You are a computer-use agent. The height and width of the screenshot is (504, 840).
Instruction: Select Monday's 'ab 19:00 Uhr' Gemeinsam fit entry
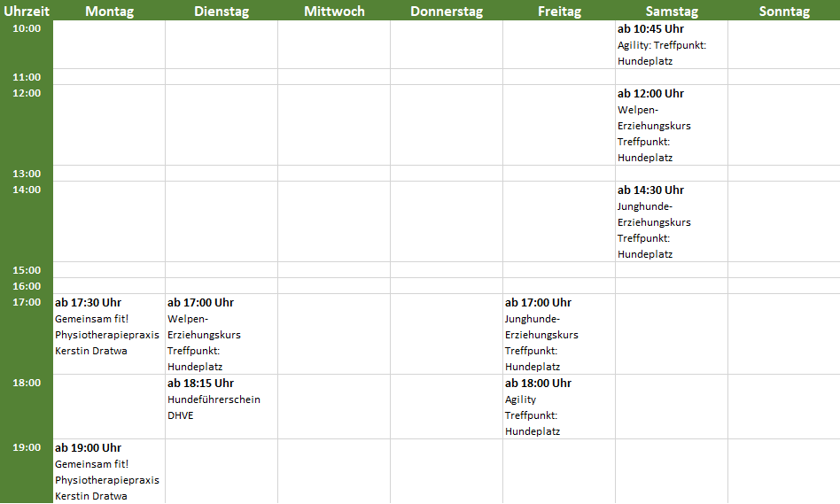point(109,471)
